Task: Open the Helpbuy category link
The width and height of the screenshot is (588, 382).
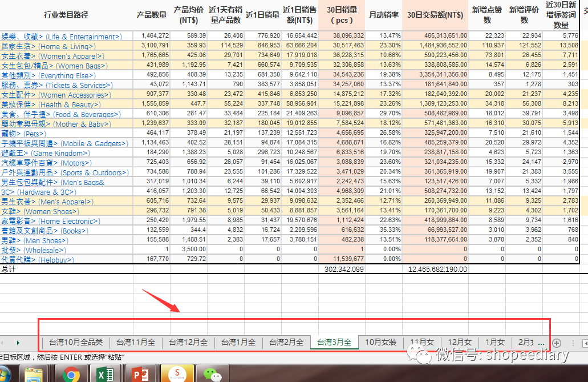Action: click(38, 260)
